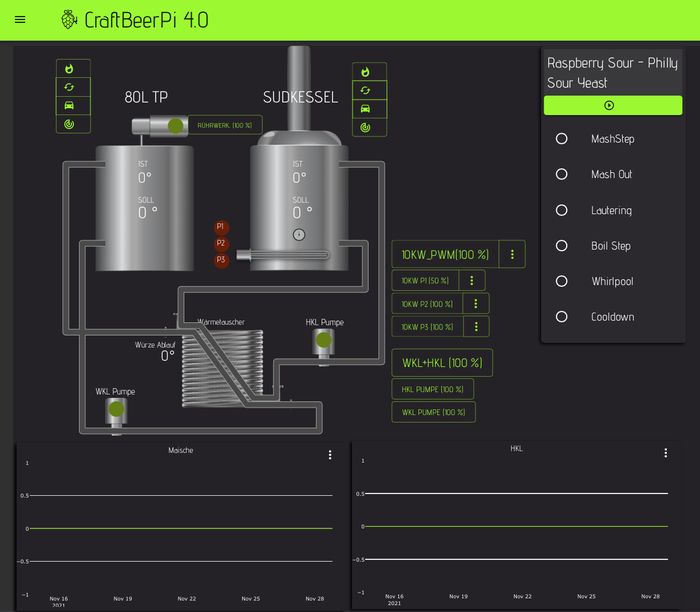Start the Raspberry Sour brew with play button
This screenshot has width=700, height=612.
[609, 105]
